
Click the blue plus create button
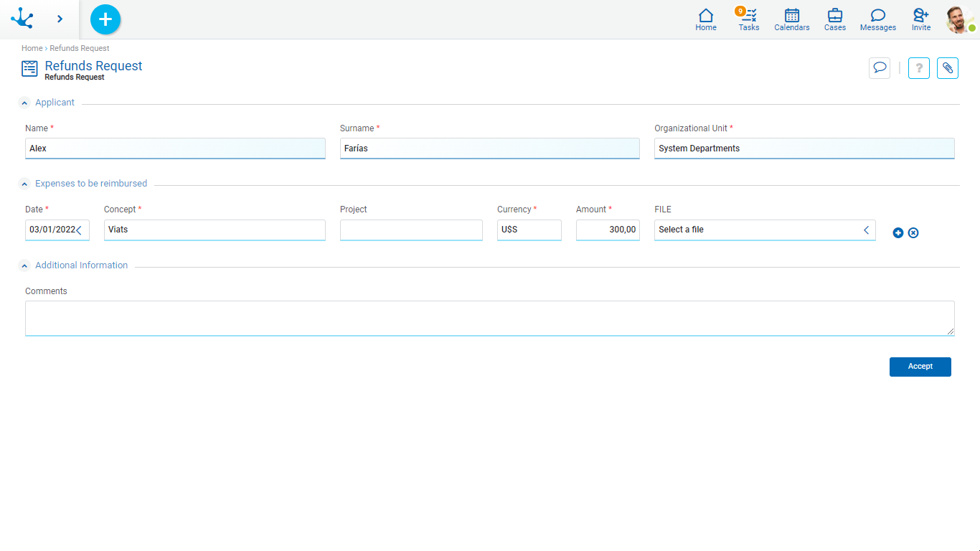pos(105,19)
